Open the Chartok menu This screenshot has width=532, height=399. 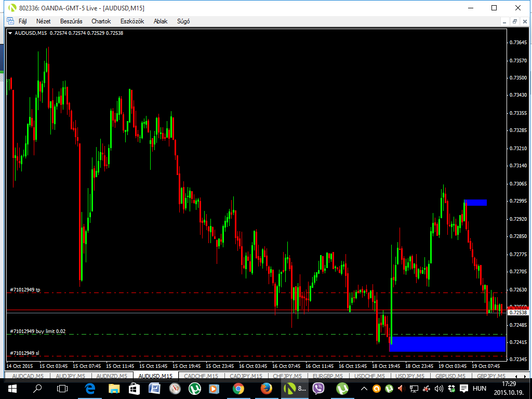click(x=101, y=21)
